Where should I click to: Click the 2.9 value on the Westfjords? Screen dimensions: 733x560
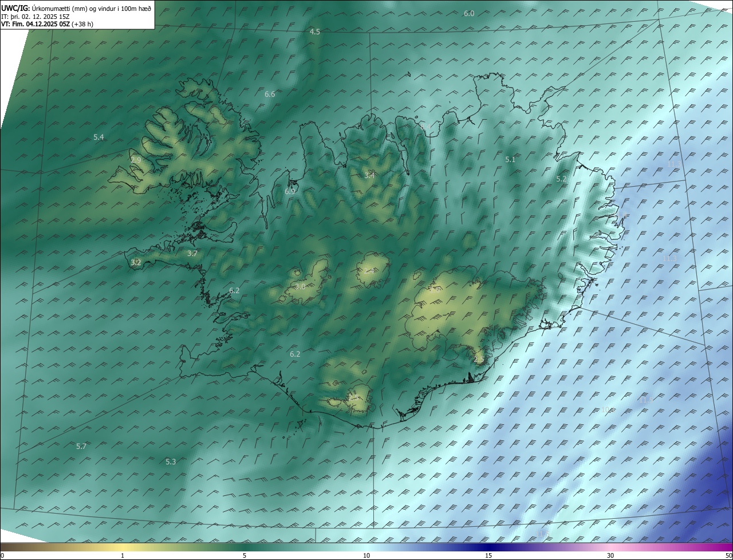tap(136, 160)
